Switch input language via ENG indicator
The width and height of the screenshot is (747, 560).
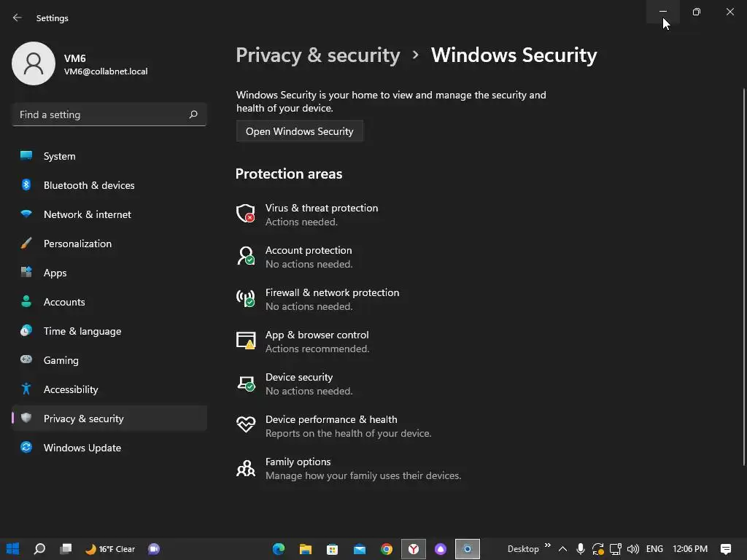654,549
